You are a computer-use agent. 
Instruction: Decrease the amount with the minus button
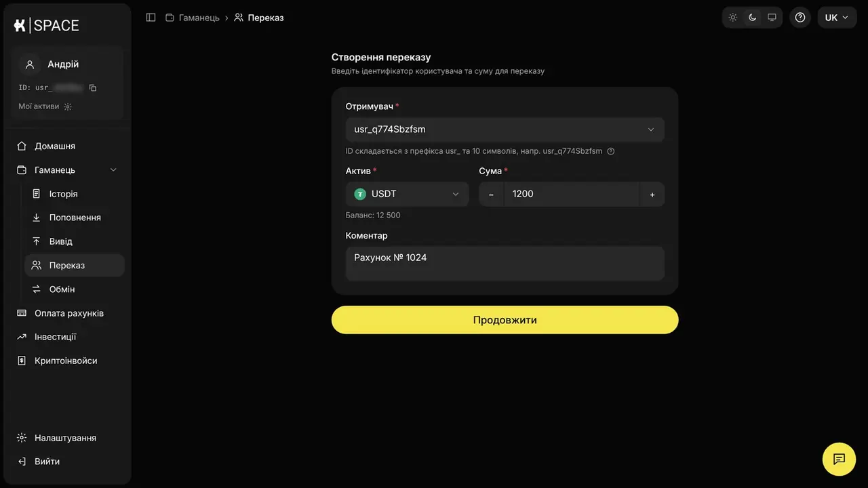click(492, 194)
